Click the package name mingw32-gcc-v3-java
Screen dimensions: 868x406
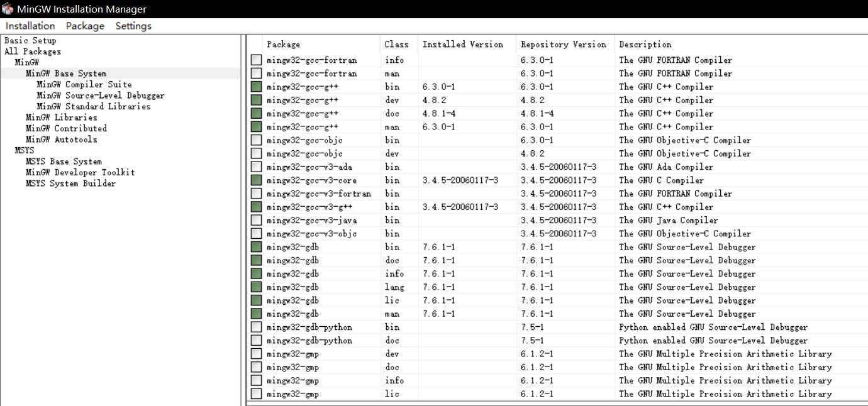coord(311,221)
